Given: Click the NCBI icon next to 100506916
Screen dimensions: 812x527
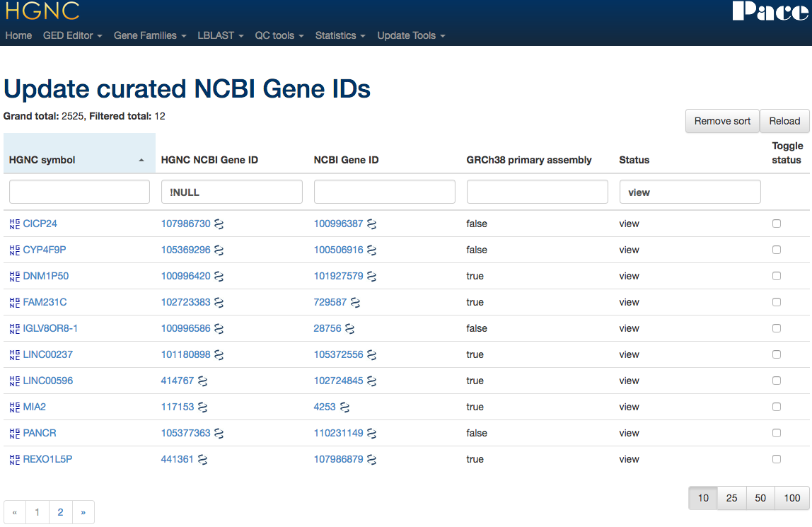Looking at the screenshot, I should coord(371,250).
